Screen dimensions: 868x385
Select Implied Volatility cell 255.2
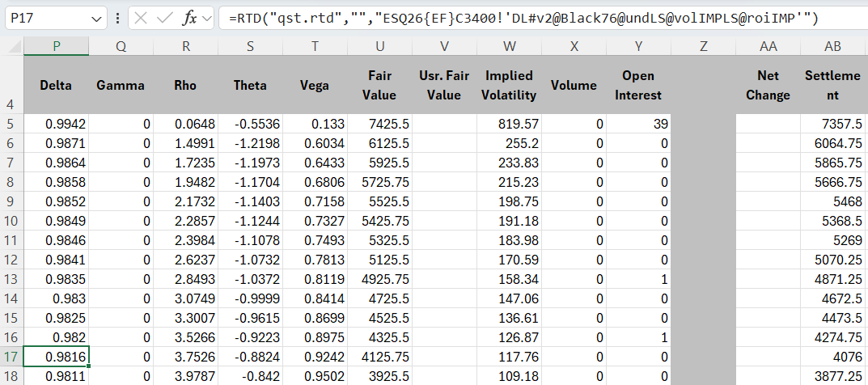click(x=510, y=142)
